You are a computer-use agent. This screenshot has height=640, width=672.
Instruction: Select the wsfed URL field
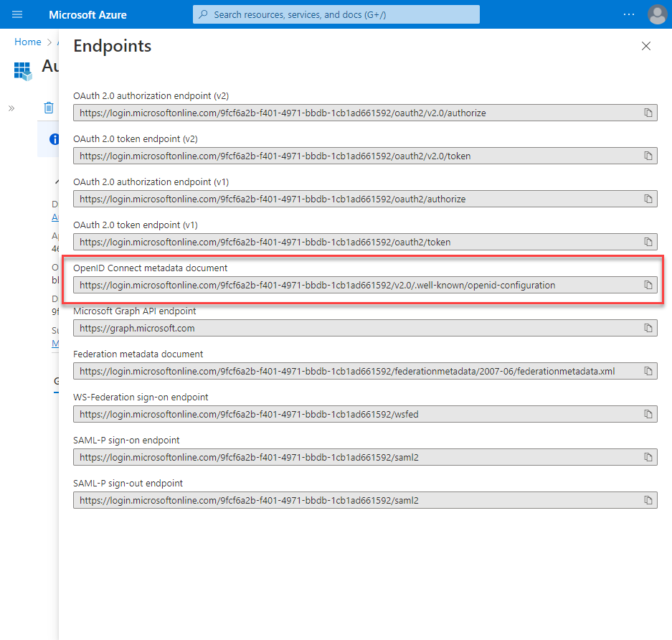tap(365, 414)
